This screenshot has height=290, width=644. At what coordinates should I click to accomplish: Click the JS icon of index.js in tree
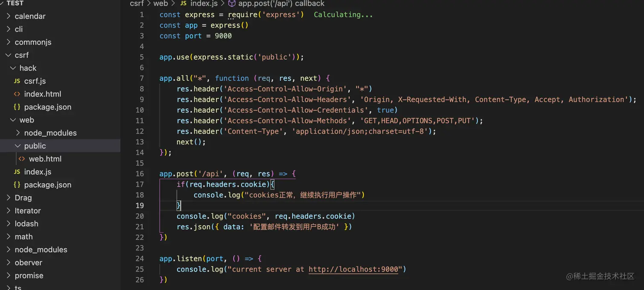pyautogui.click(x=17, y=172)
